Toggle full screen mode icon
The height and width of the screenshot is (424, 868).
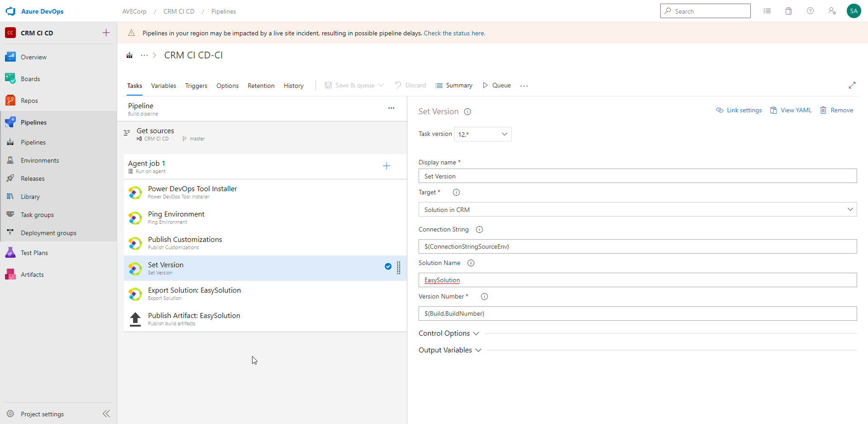click(852, 85)
